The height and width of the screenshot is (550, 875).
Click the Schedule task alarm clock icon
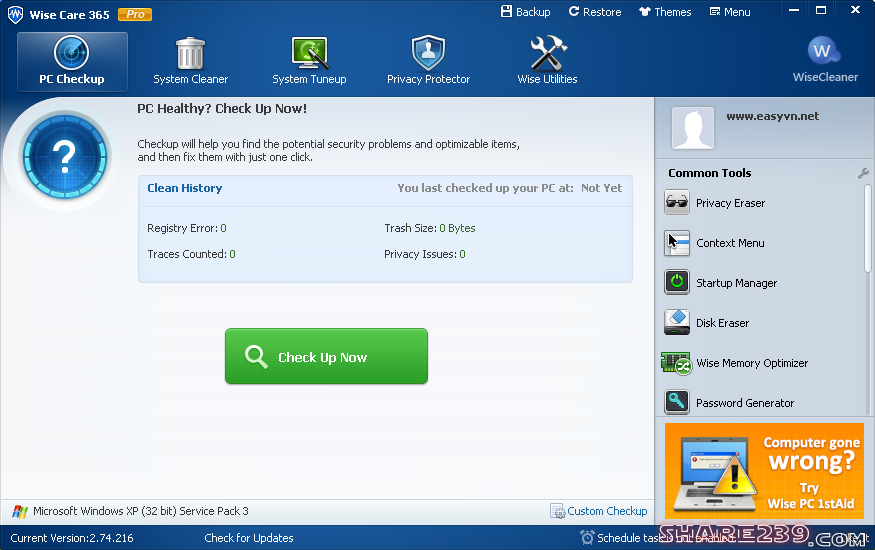pyautogui.click(x=587, y=537)
